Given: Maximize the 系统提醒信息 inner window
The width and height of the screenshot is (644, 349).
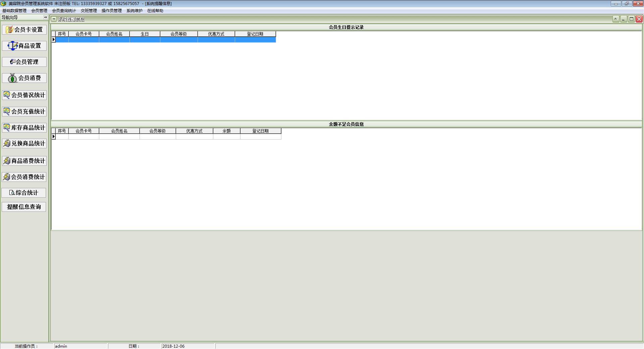Looking at the screenshot, I should [631, 19].
